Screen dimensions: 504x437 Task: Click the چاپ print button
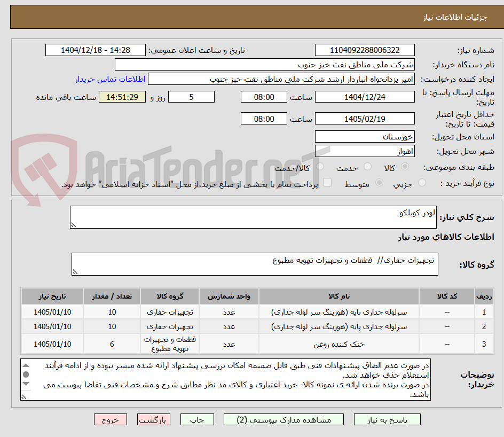[x=197, y=419]
